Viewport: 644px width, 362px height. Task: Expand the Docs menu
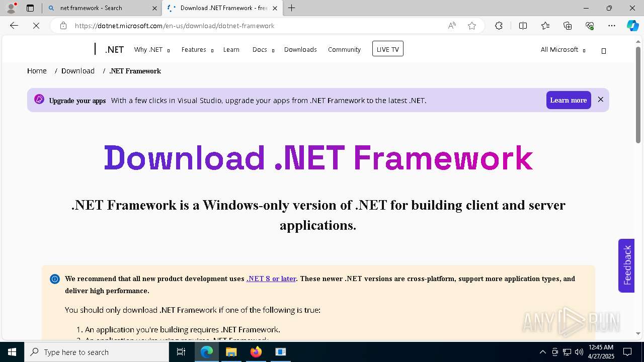[263, 49]
